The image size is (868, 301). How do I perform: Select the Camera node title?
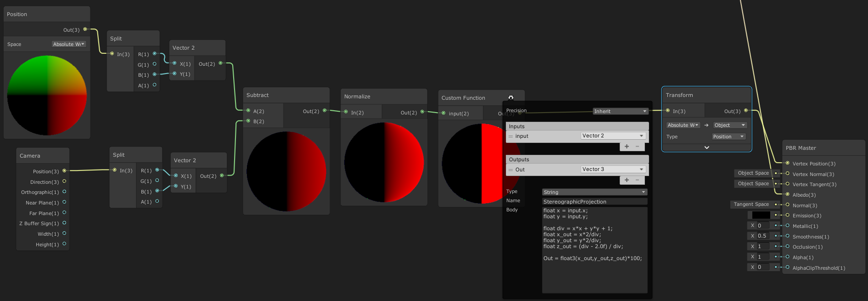click(x=30, y=156)
